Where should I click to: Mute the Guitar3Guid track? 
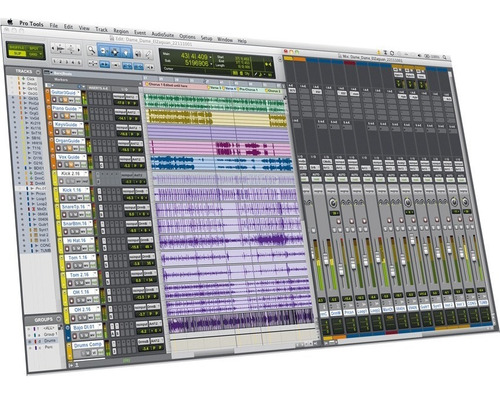(x=66, y=100)
